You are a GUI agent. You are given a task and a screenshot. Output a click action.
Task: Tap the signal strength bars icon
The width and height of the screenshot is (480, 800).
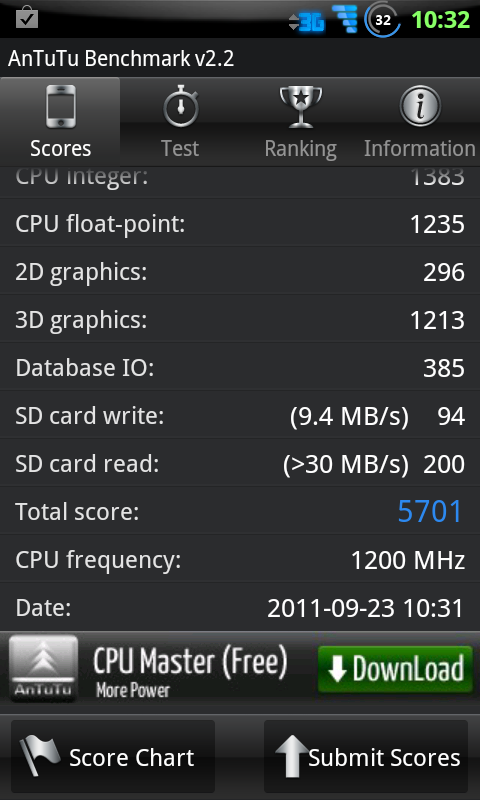coord(345,19)
